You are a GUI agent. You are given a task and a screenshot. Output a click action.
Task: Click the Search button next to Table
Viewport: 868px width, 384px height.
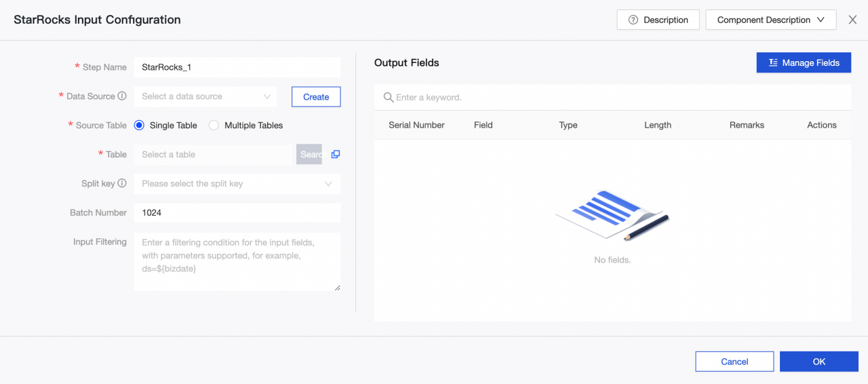pos(309,155)
